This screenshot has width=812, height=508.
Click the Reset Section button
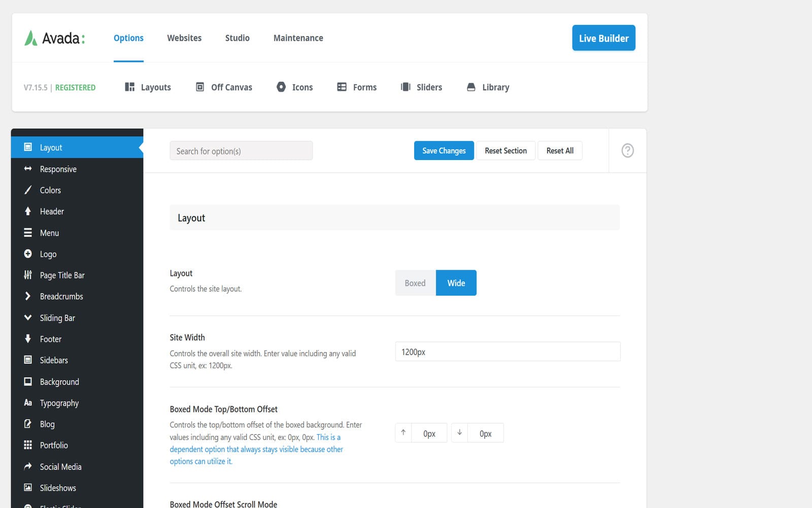point(505,150)
